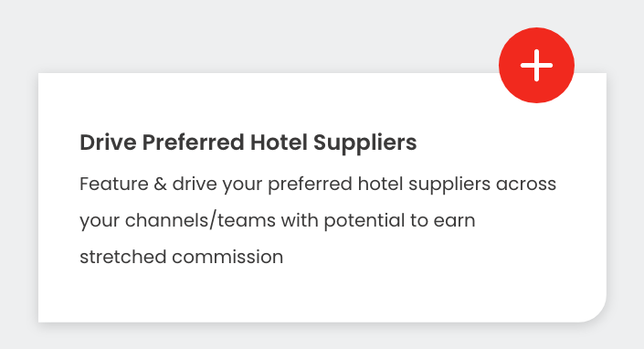This screenshot has width=644, height=349.
Task: Click the word 'Drive' in the heading
Action: 108,143
